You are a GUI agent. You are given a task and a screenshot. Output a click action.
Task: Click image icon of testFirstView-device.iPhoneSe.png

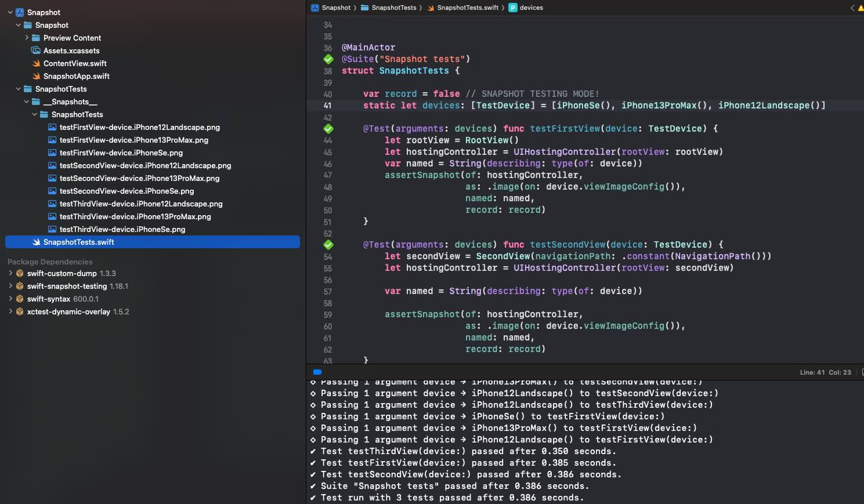[x=52, y=153]
